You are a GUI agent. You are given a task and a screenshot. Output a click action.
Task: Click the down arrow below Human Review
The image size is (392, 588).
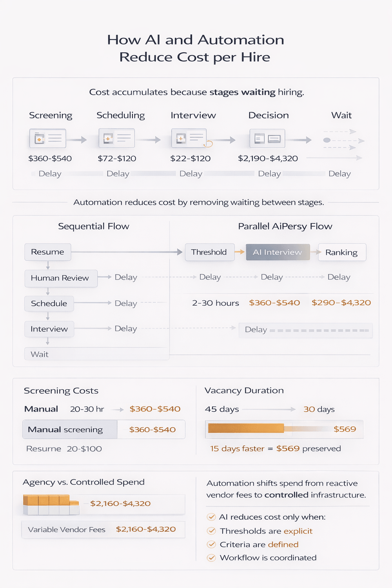(48, 292)
